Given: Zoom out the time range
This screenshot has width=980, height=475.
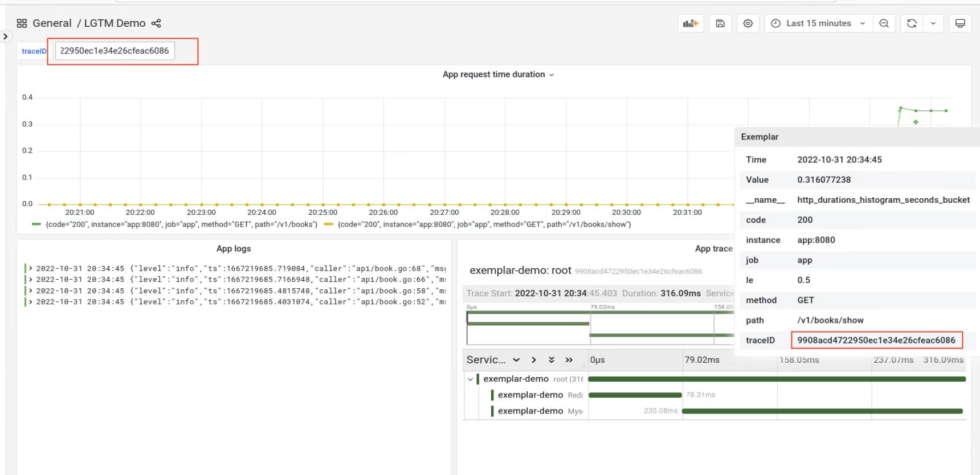Looking at the screenshot, I should pyautogui.click(x=884, y=23).
